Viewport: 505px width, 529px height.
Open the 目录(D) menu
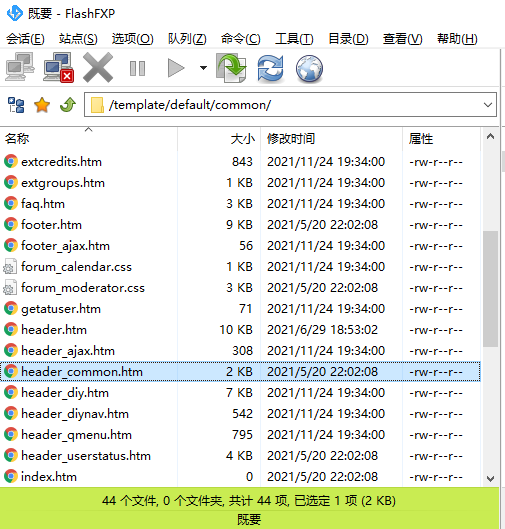click(x=348, y=39)
